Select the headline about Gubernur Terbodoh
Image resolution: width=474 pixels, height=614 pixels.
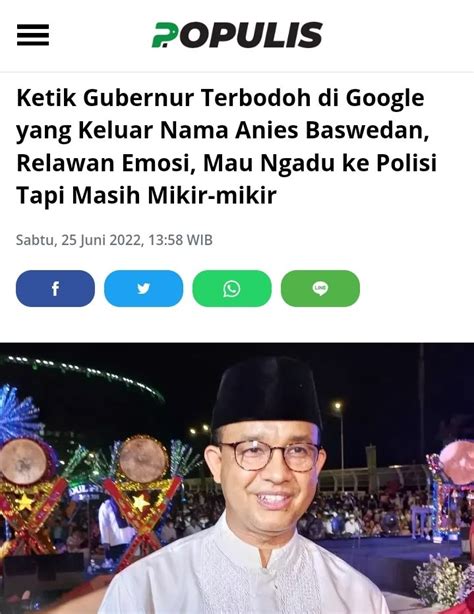[x=226, y=146]
